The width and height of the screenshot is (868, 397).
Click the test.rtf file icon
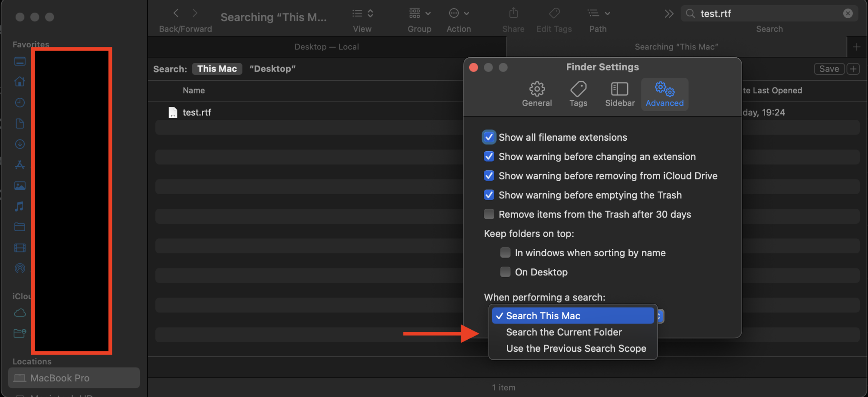pos(173,112)
